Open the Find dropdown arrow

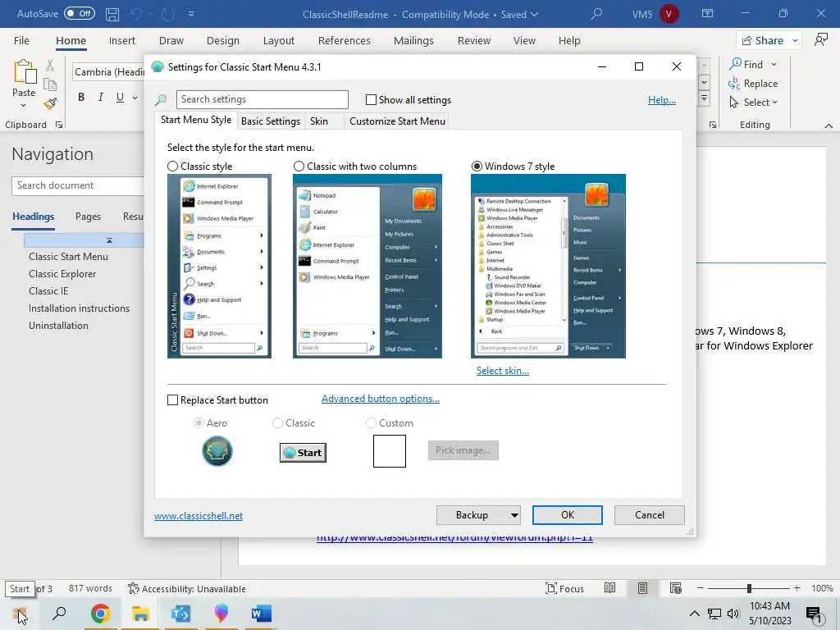pyautogui.click(x=774, y=64)
